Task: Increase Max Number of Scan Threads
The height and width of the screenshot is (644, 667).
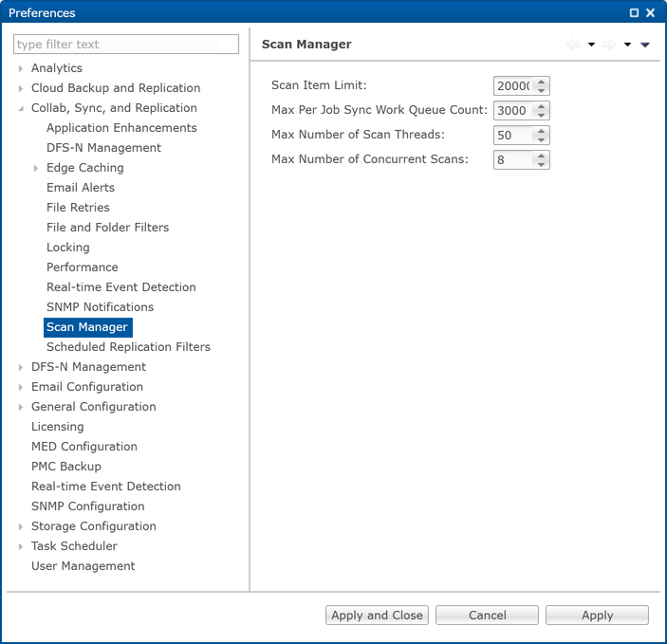Action: [541, 131]
